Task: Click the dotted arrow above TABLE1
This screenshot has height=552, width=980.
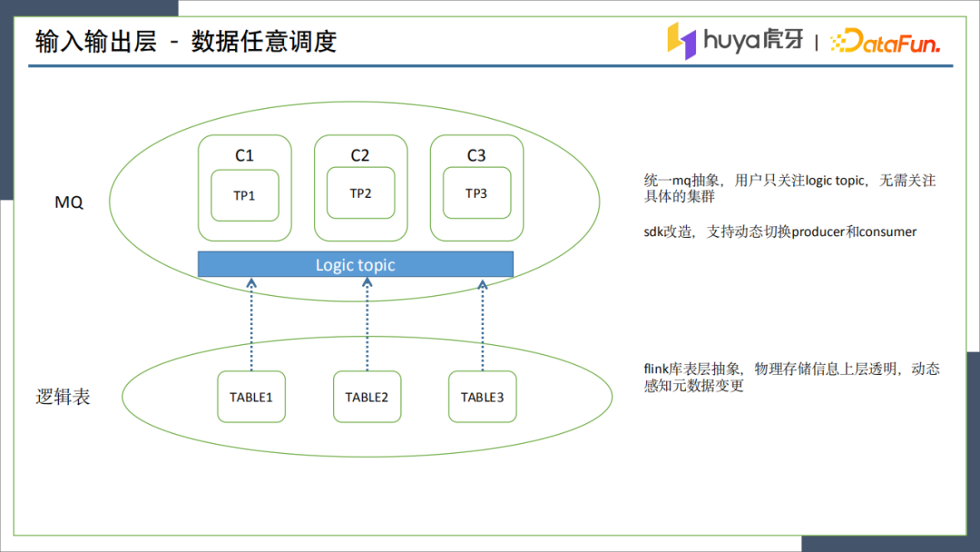Action: click(x=251, y=324)
